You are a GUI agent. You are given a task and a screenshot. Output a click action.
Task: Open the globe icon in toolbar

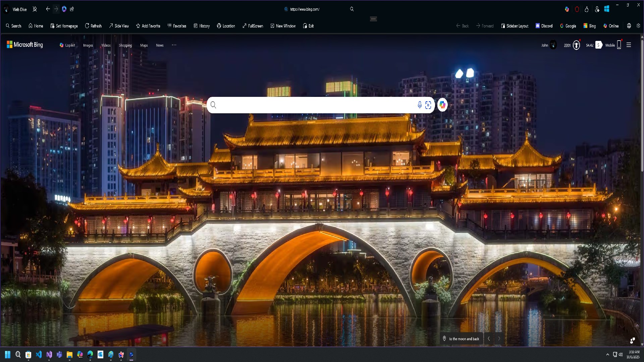(x=629, y=26)
